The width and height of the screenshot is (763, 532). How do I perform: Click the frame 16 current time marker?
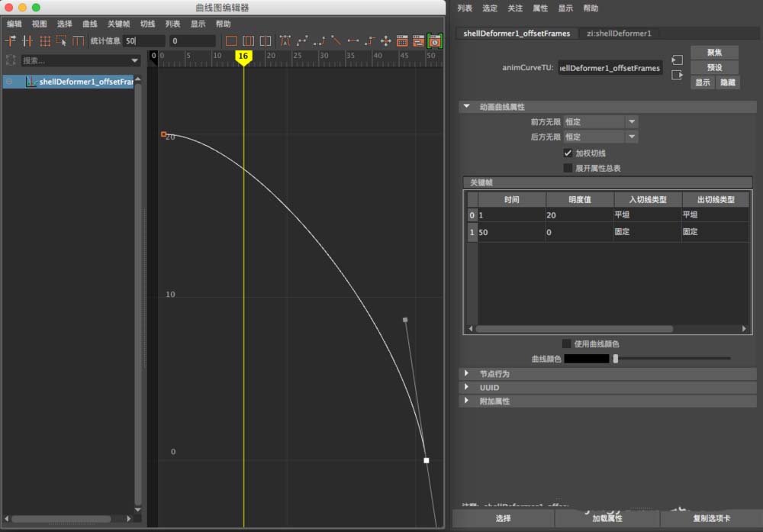(243, 57)
